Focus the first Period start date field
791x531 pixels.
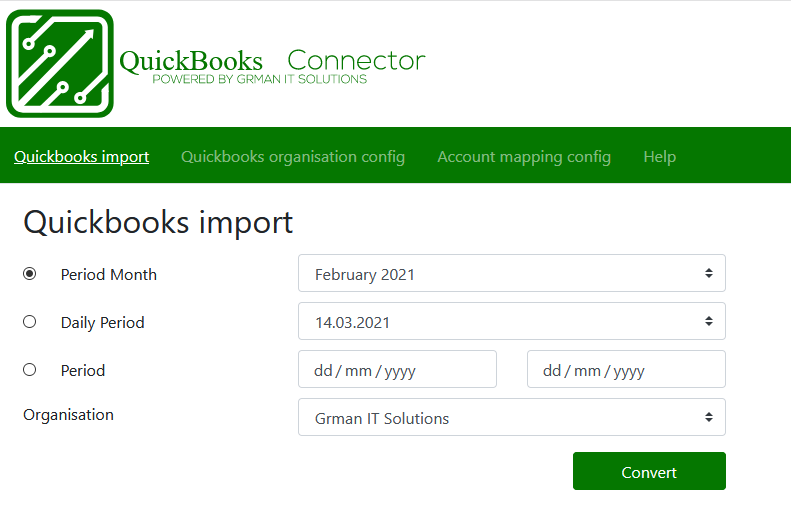[x=398, y=369]
